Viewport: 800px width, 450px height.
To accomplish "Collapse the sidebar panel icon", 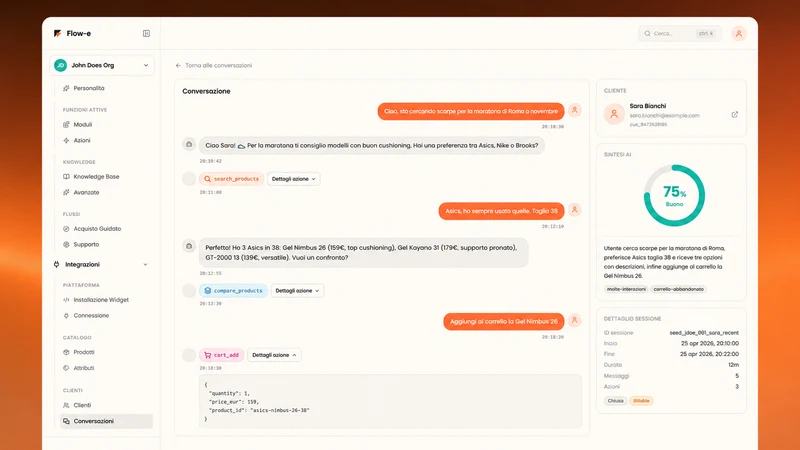I will tap(146, 33).
